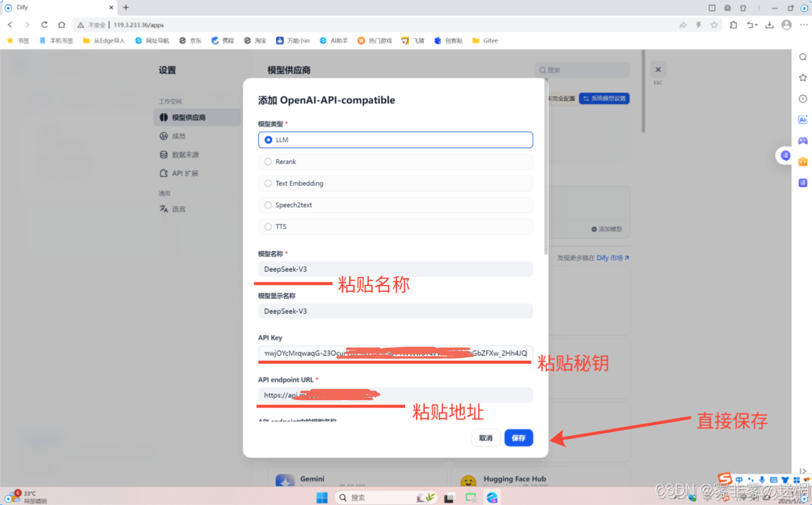Bookmark this page with star icon

click(714, 25)
